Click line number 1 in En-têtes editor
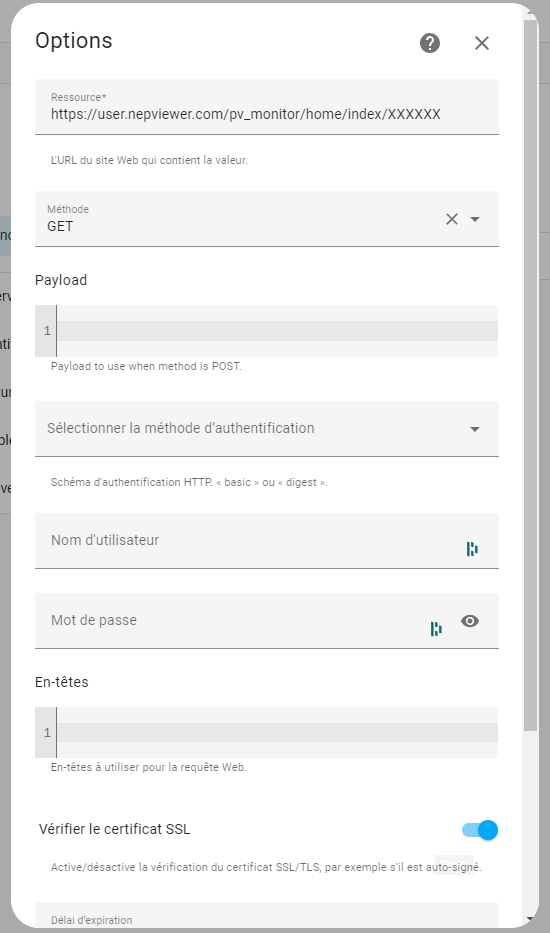The height and width of the screenshot is (933, 550). [x=47, y=732]
